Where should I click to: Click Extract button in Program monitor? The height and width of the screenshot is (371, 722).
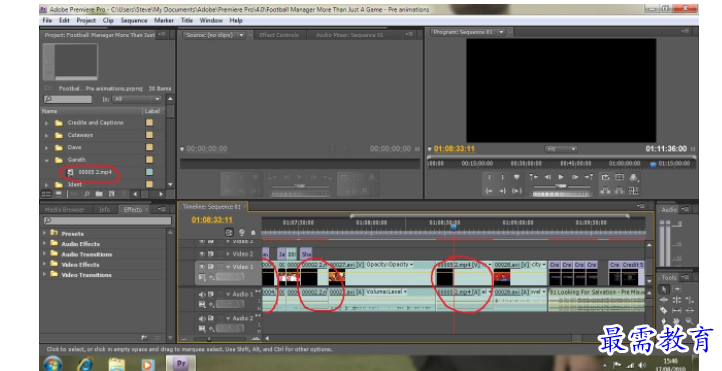[619, 191]
